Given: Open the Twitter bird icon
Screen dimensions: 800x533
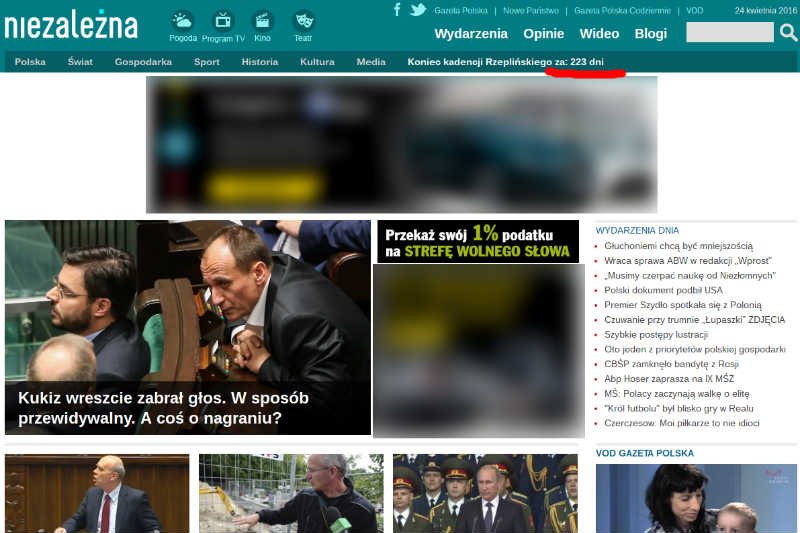Looking at the screenshot, I should 418,10.
